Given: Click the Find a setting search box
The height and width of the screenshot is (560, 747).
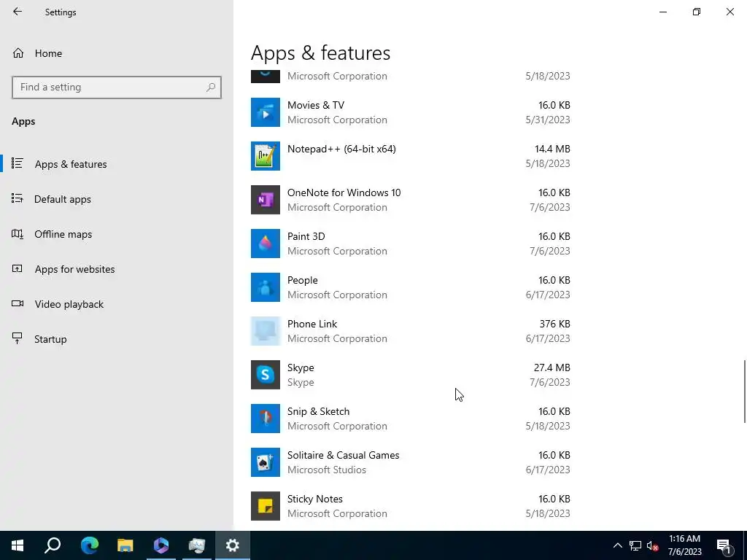Looking at the screenshot, I should point(117,87).
